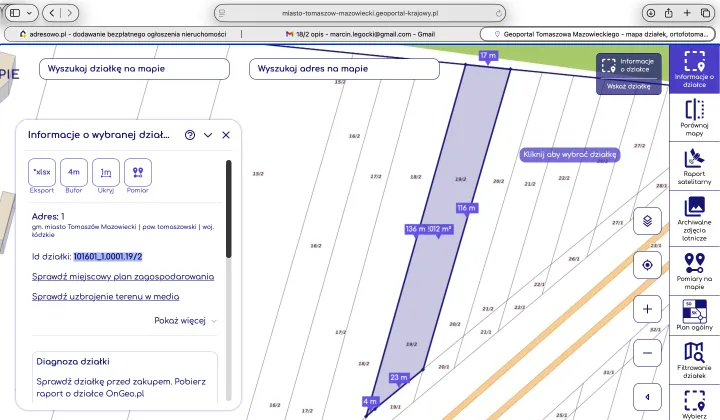Select the parcel Id 101601_1.0001.19/2 text
The image size is (720, 420).
coord(108,257)
